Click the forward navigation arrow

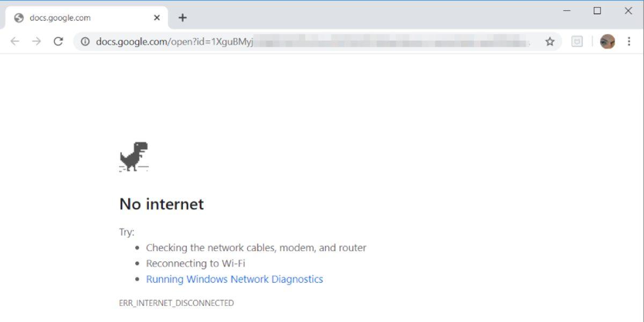pyautogui.click(x=36, y=41)
